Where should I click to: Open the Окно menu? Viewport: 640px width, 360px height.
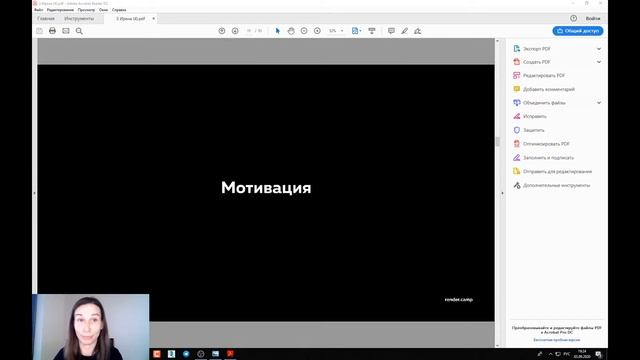tap(104, 10)
